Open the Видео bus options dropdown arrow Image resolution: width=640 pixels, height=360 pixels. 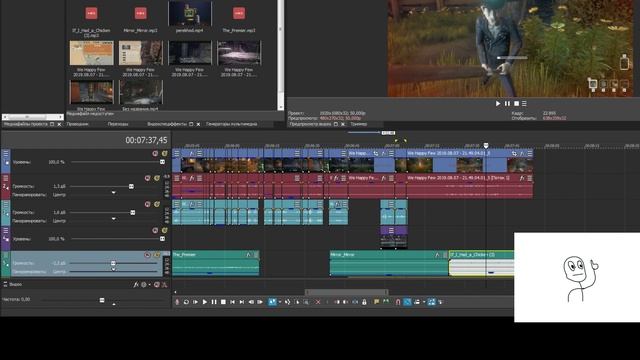click(149, 284)
